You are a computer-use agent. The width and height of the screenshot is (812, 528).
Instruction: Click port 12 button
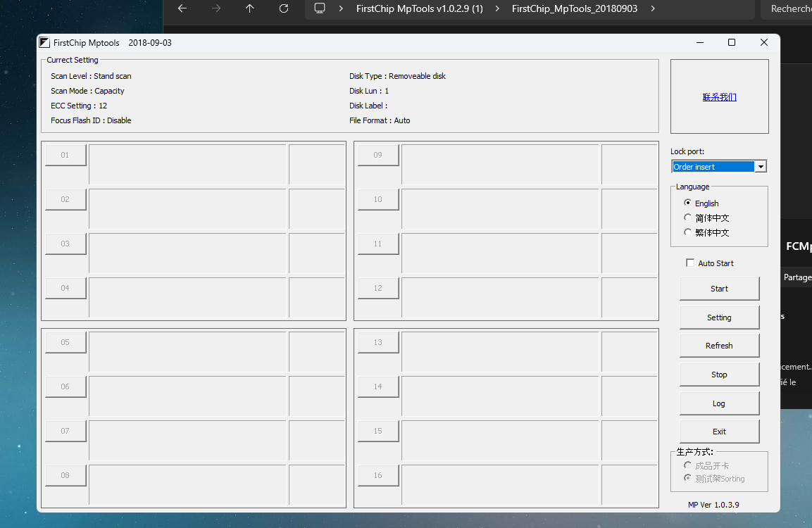(378, 289)
